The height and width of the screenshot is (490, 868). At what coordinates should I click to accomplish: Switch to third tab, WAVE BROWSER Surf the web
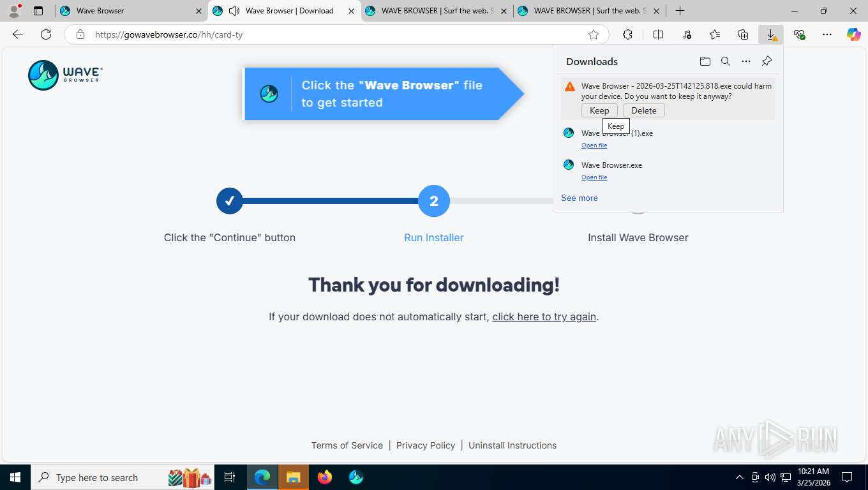click(x=437, y=11)
